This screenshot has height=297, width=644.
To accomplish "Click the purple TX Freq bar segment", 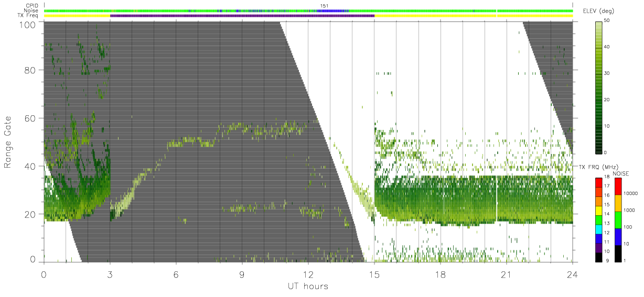I will (x=242, y=16).
